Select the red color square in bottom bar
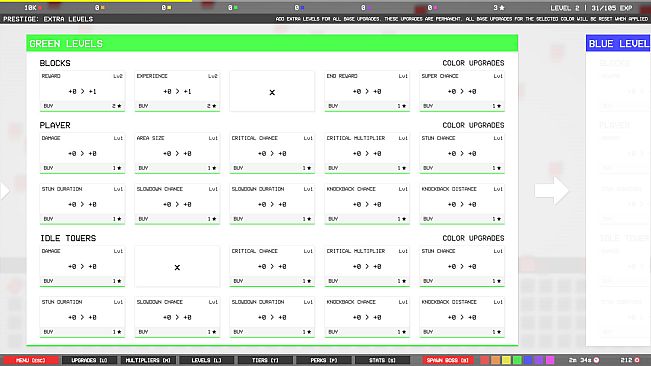Viewport: 651px width, 366px height. click(x=485, y=360)
